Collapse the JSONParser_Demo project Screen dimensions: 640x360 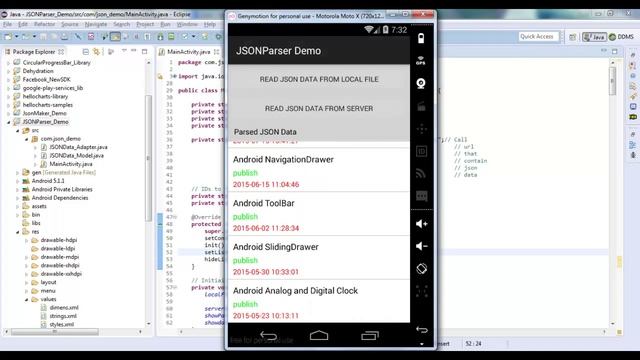(8, 122)
